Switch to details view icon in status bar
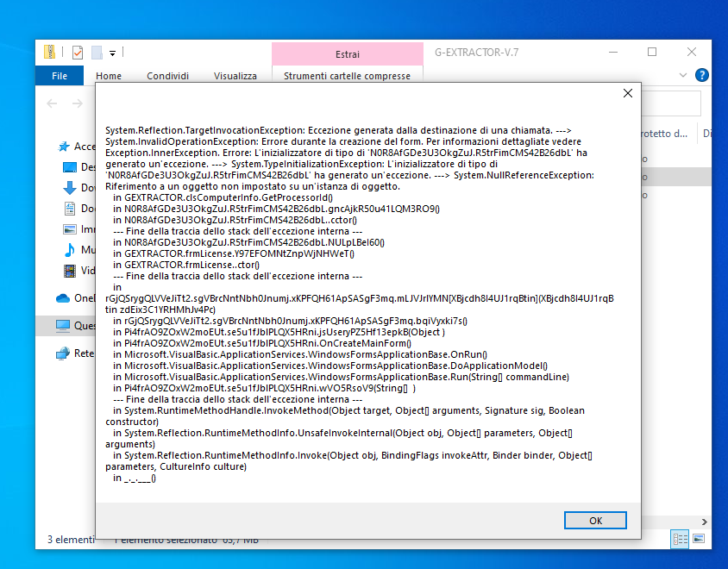 [681, 539]
